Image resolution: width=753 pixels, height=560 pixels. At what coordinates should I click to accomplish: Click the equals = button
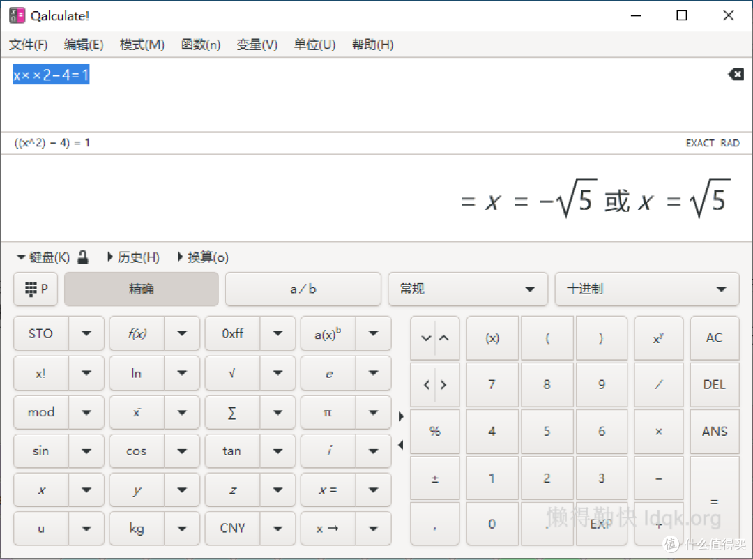click(714, 501)
